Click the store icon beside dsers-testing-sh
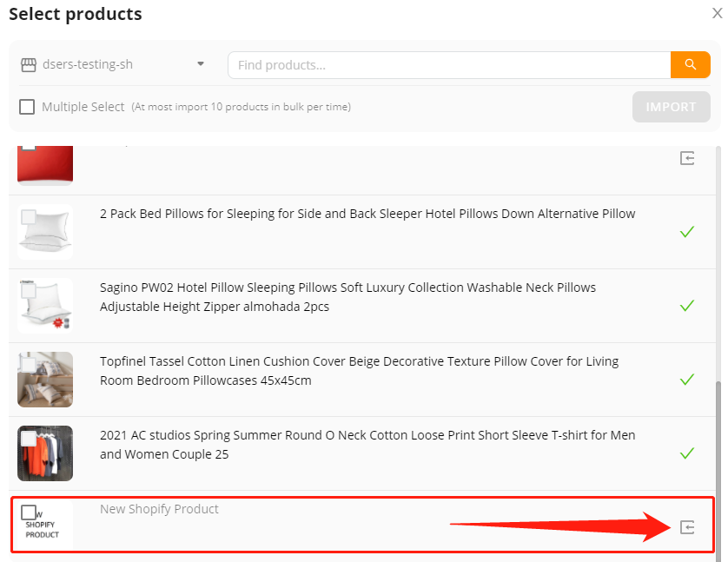The height and width of the screenshot is (562, 728). [29, 65]
